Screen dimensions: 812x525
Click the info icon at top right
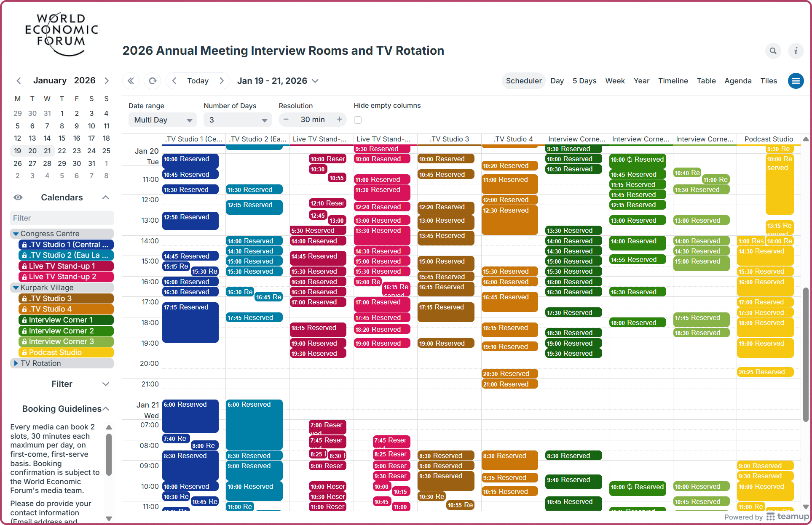(x=796, y=51)
